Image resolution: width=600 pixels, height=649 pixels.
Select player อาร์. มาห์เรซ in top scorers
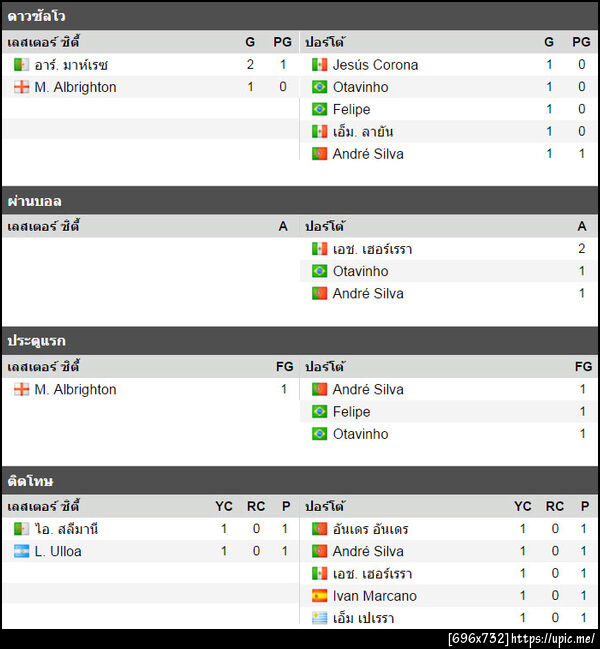coord(71,65)
